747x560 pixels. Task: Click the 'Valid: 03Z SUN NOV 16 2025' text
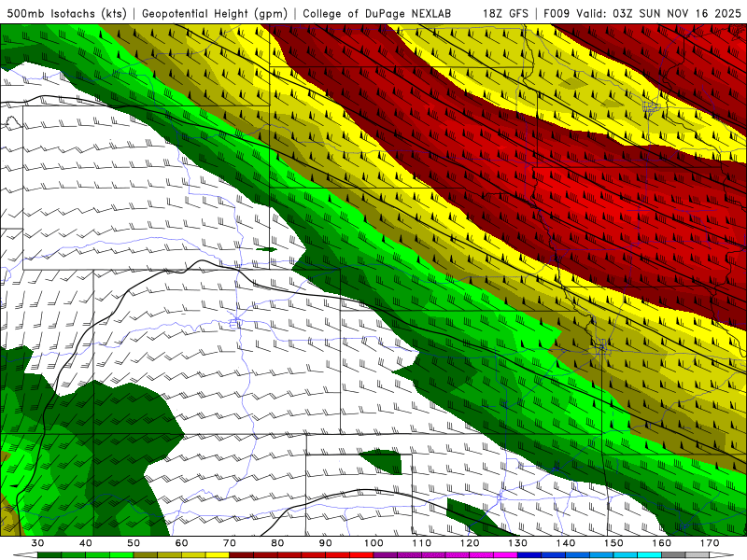coord(658,13)
